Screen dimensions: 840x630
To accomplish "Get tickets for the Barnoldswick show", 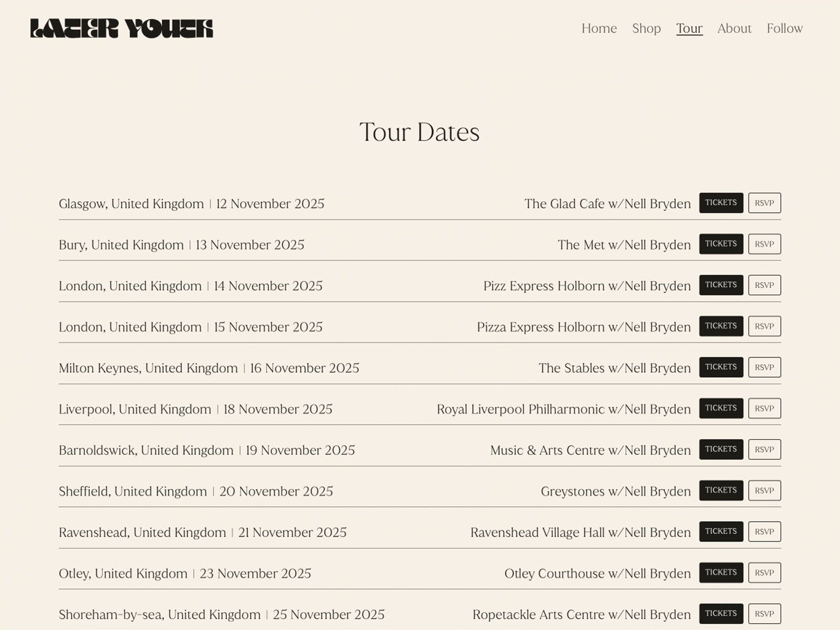I will click(721, 449).
